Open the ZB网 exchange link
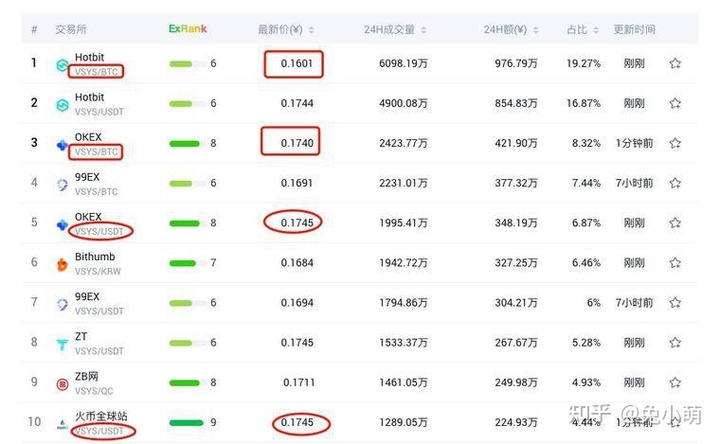Image resolution: width=720 pixels, height=444 pixels. (x=86, y=377)
